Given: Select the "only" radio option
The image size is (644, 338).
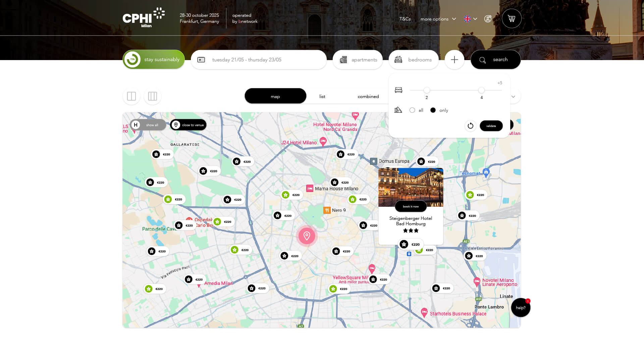Looking at the screenshot, I should (433, 110).
